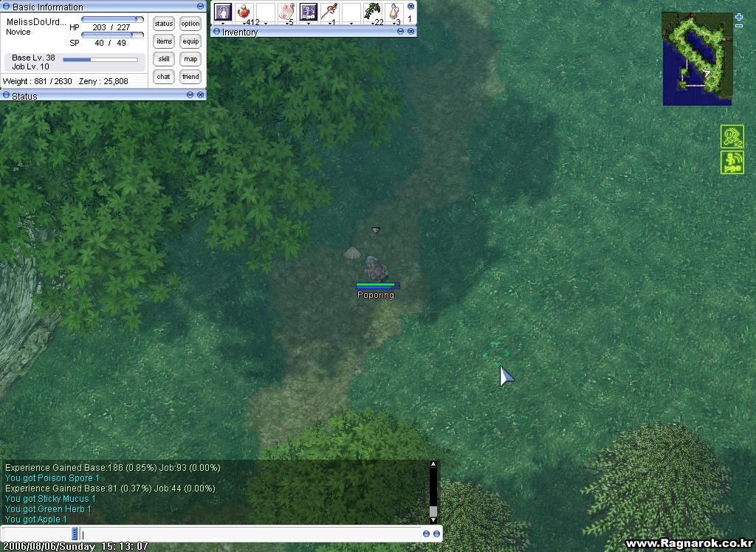Image resolution: width=756 pixels, height=552 pixels.
Task: Click the chat log scroll-up arrow
Action: (433, 463)
